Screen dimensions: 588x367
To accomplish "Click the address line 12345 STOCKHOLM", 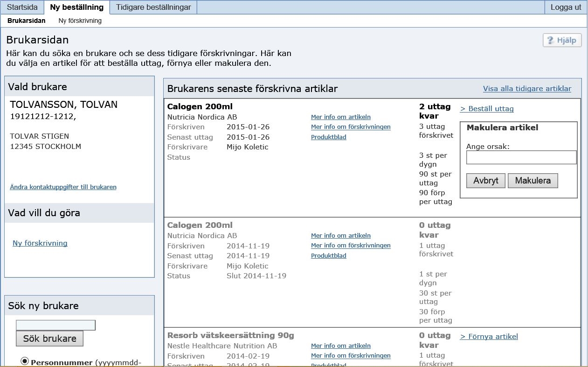I will pyautogui.click(x=46, y=147).
